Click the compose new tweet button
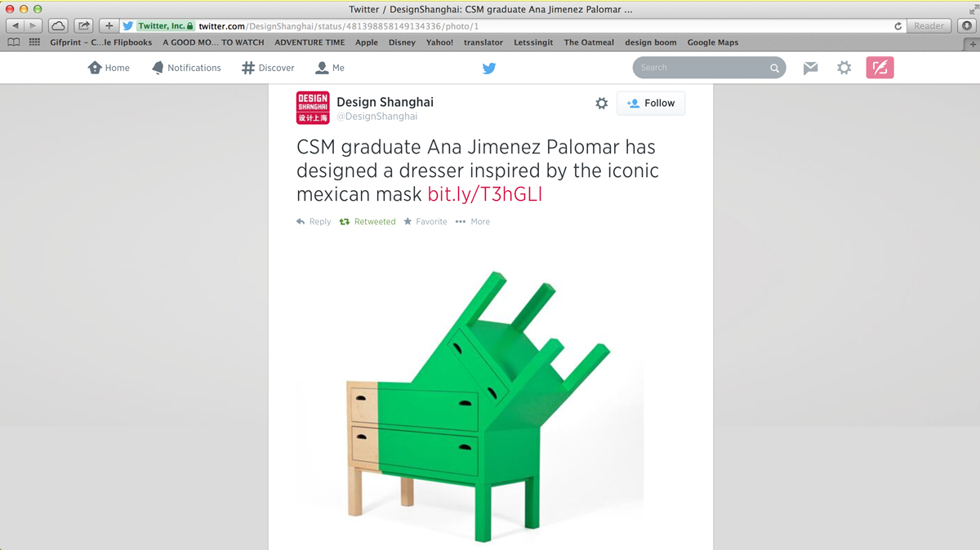 880,69
